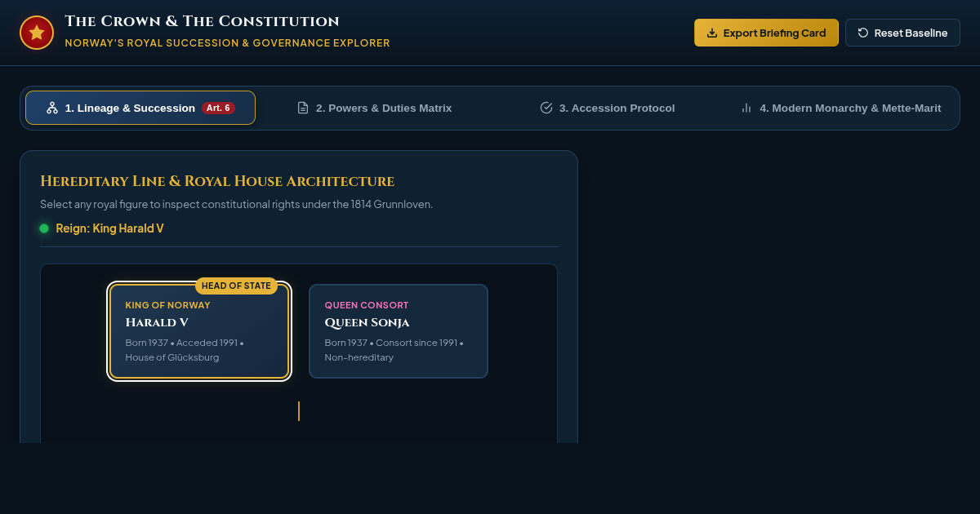The height and width of the screenshot is (514, 980).
Task: Click the download icon on Export Briefing Card
Action: 712,33
